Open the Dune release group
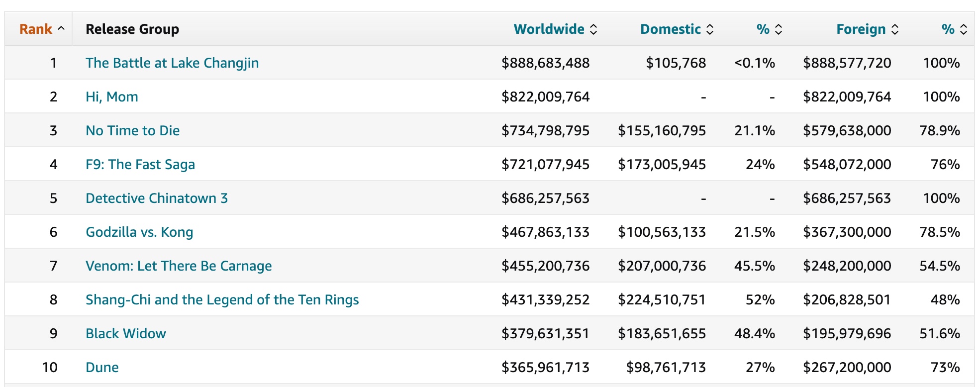This screenshot has height=387, width=980. (102, 367)
